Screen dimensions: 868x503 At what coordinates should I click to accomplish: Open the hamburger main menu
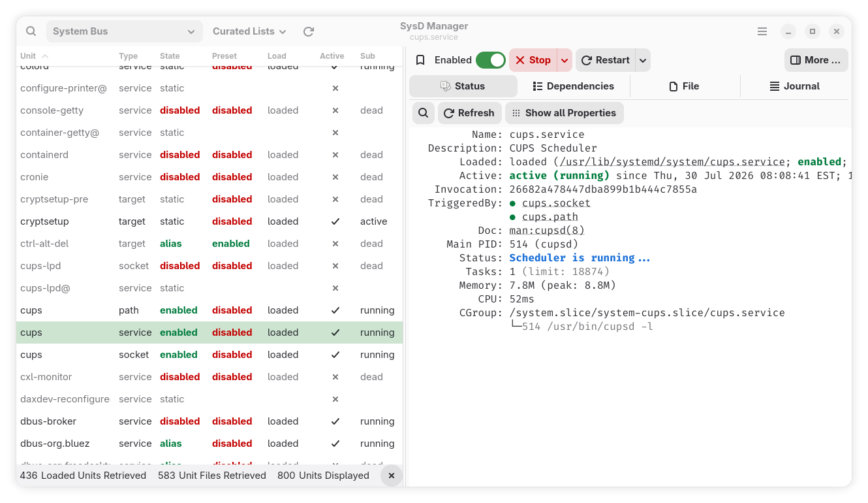(x=762, y=31)
